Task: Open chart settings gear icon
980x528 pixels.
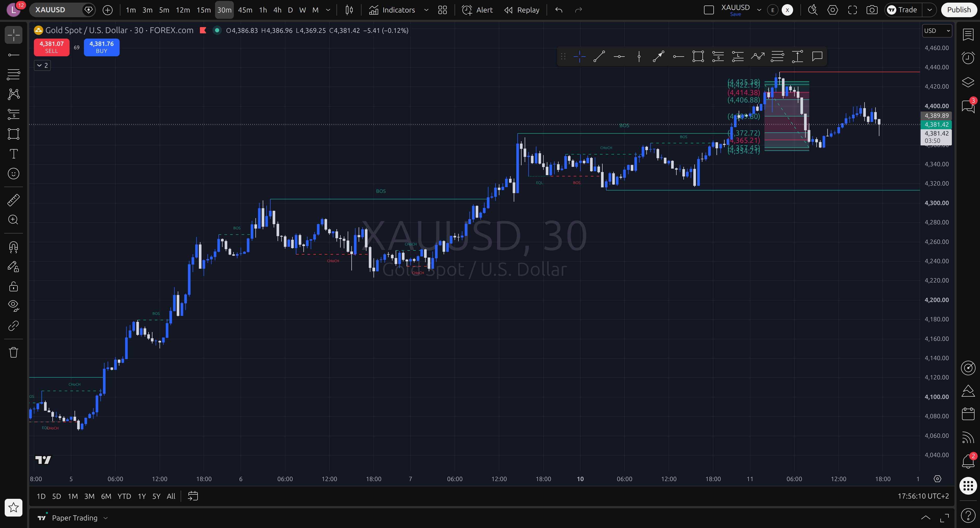Action: (832, 10)
